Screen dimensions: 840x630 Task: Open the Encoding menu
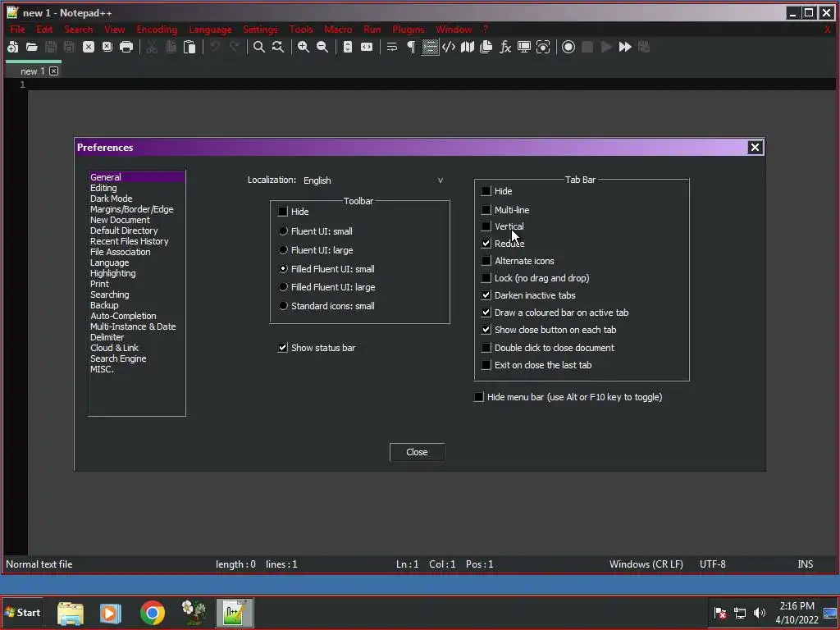[157, 30]
